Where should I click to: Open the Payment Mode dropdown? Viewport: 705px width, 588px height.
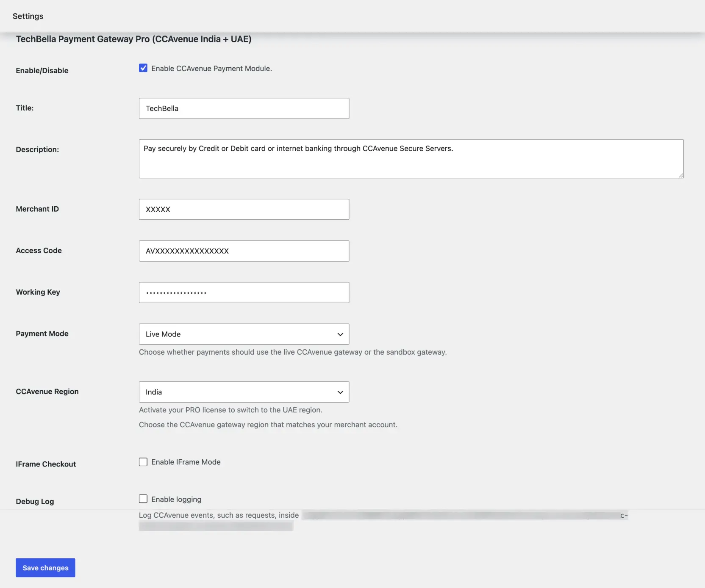244,334
